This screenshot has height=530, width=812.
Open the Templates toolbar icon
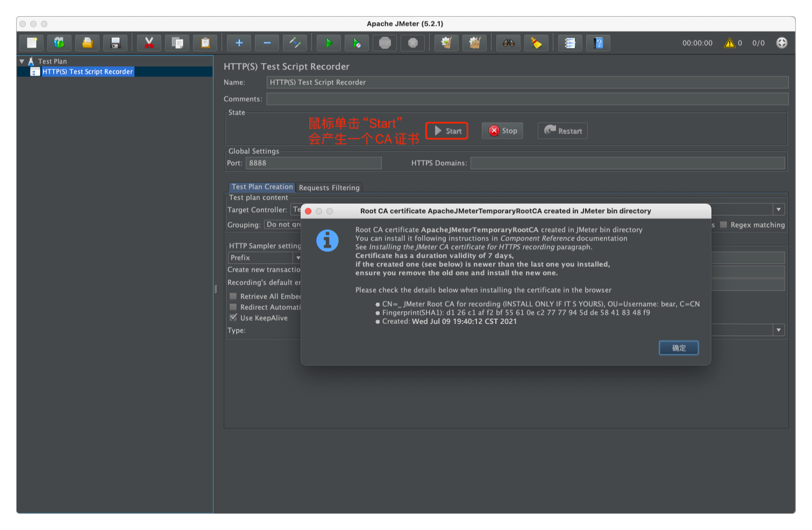point(59,43)
